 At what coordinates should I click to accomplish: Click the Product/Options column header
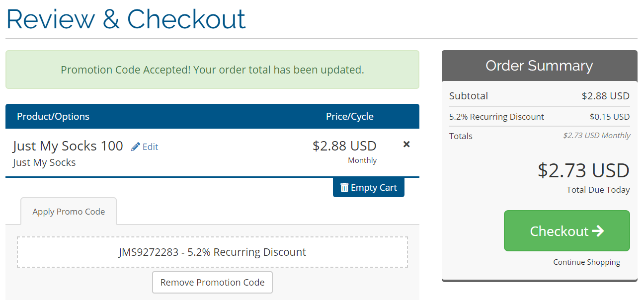[53, 116]
